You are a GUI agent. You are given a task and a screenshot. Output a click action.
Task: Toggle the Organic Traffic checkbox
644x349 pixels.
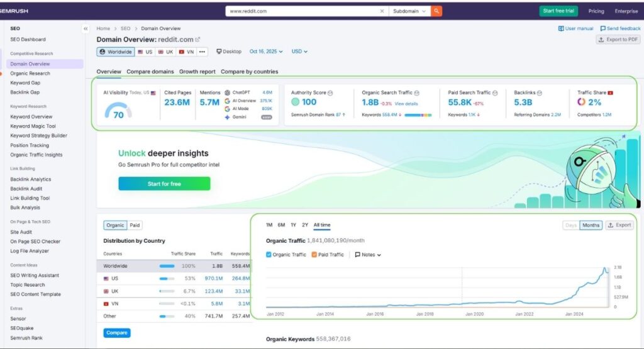click(269, 255)
